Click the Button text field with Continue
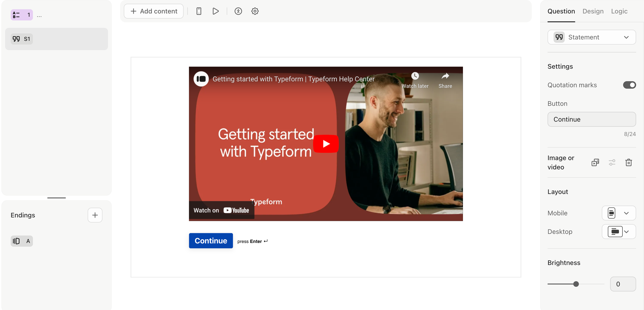This screenshot has height=310, width=644. coord(592,119)
